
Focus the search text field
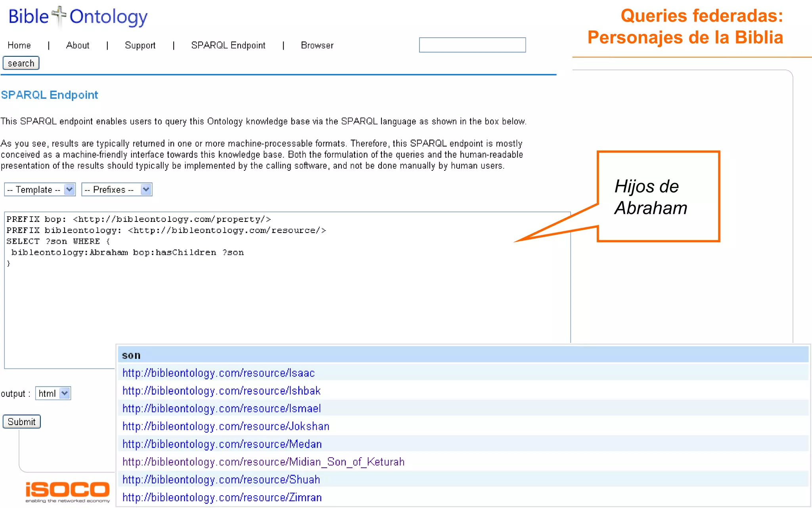(x=472, y=45)
